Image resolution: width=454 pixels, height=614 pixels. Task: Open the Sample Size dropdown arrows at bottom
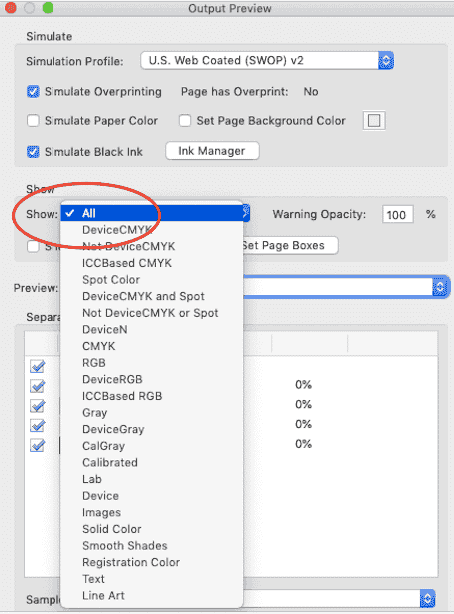pyautogui.click(x=427, y=599)
